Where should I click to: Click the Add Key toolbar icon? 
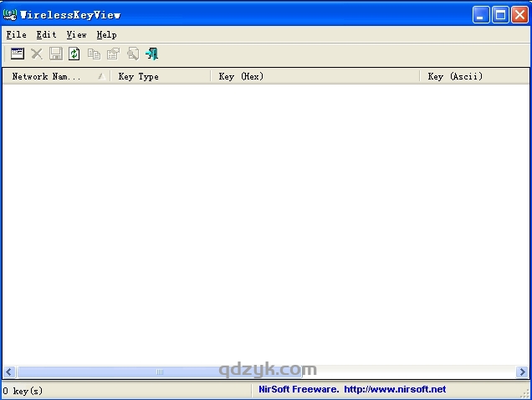coord(17,54)
